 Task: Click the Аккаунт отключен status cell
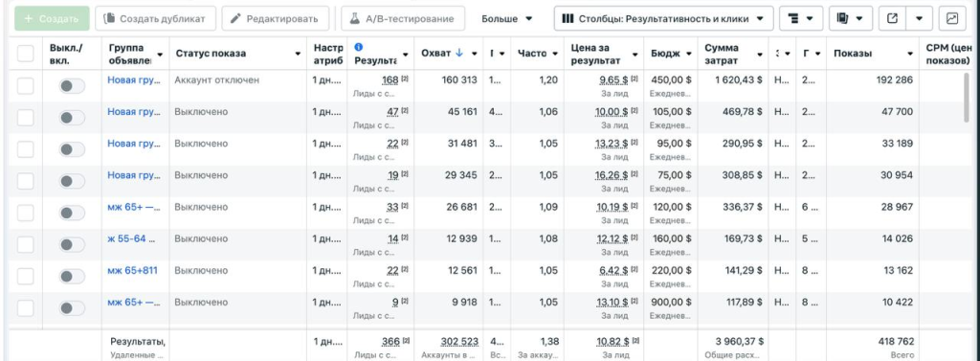click(x=217, y=80)
